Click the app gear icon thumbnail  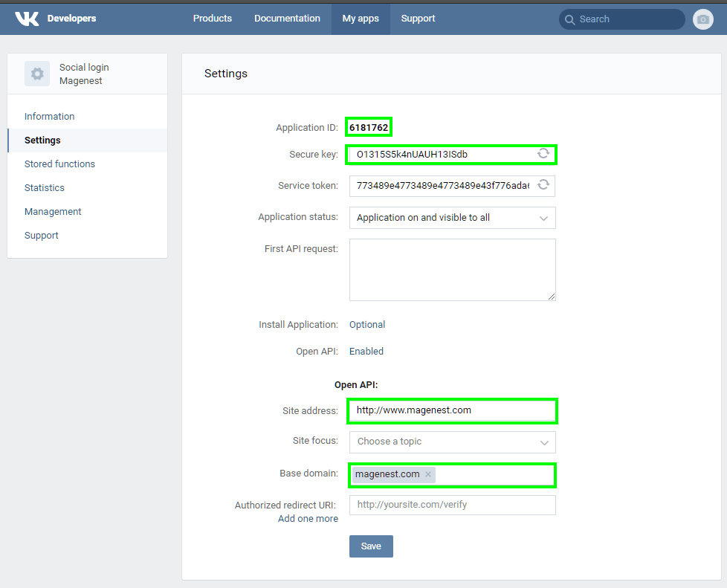(x=37, y=74)
